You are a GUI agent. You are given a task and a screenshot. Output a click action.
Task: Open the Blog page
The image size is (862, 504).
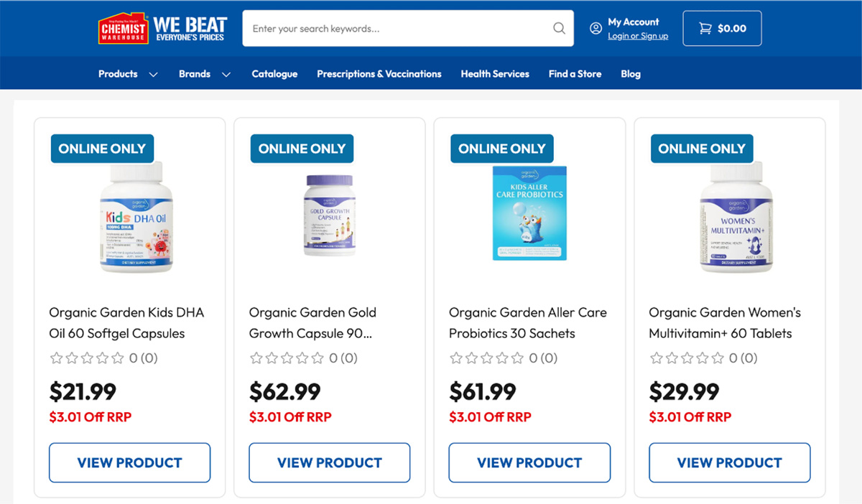(x=631, y=74)
